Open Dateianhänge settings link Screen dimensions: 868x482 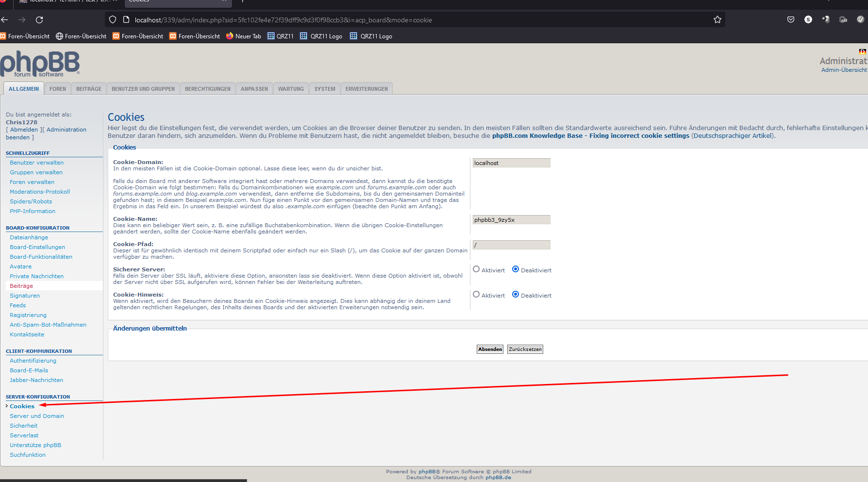click(29, 237)
